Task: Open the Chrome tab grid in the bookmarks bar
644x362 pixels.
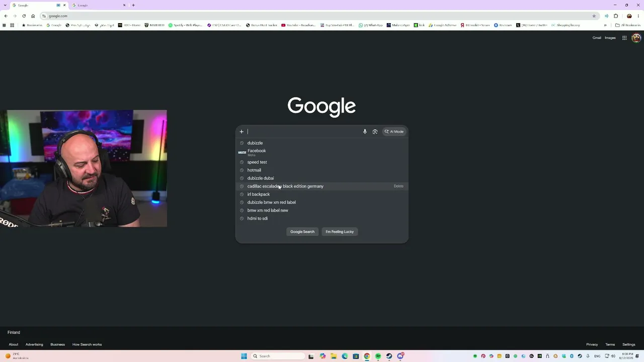Action: click(x=12, y=25)
